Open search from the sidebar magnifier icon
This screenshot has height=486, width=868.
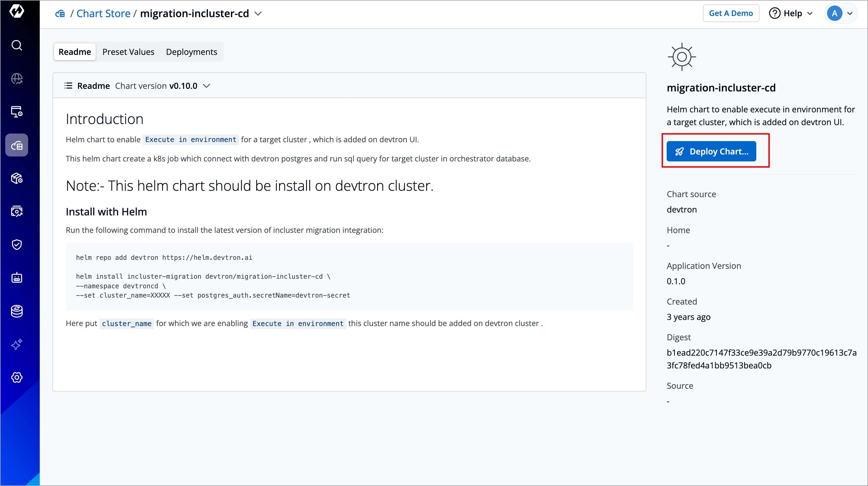pyautogui.click(x=17, y=45)
